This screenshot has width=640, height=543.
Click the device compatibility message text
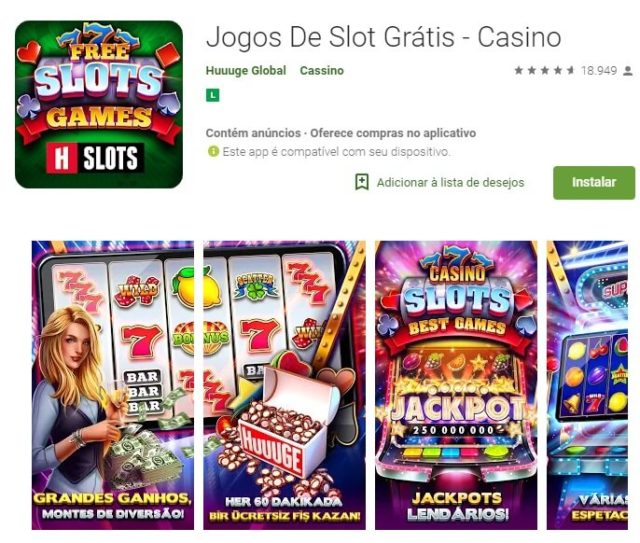coord(336,152)
